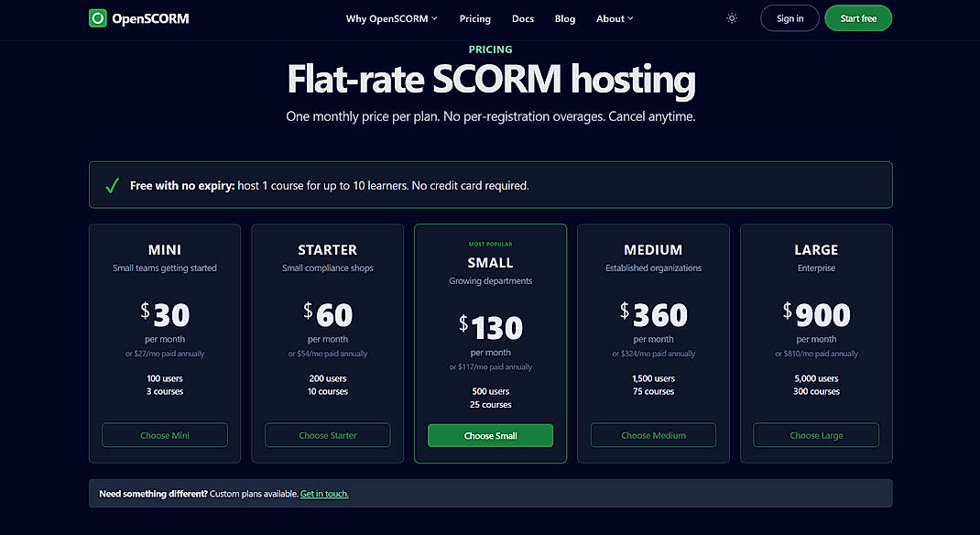Click the MEDIUM plan title
The width and height of the screenshot is (980, 535).
(x=653, y=250)
